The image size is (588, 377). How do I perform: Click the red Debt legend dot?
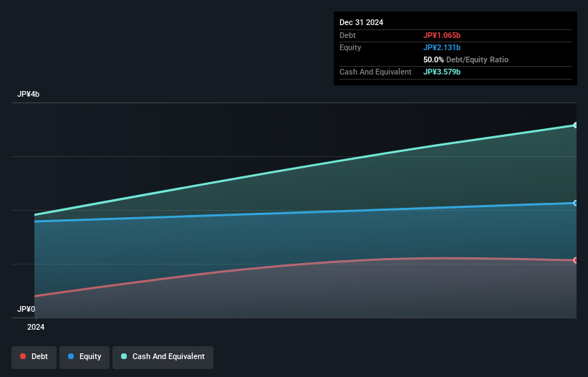coord(23,356)
